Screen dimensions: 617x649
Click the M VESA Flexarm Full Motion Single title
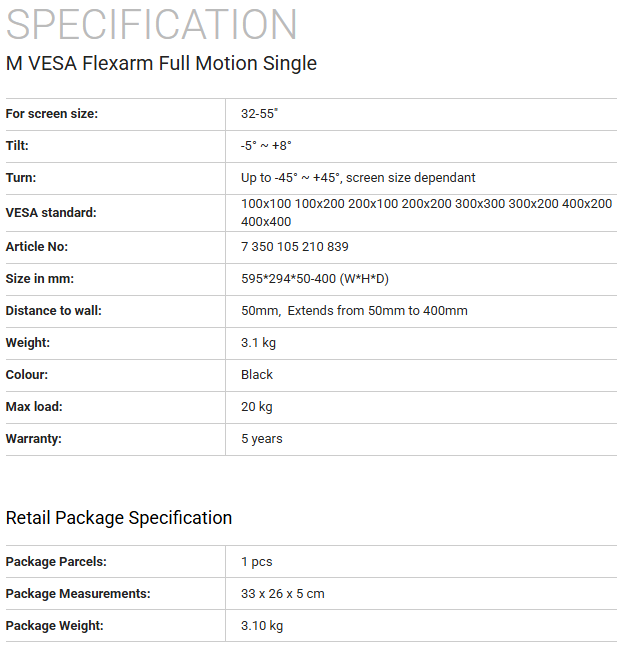(161, 63)
